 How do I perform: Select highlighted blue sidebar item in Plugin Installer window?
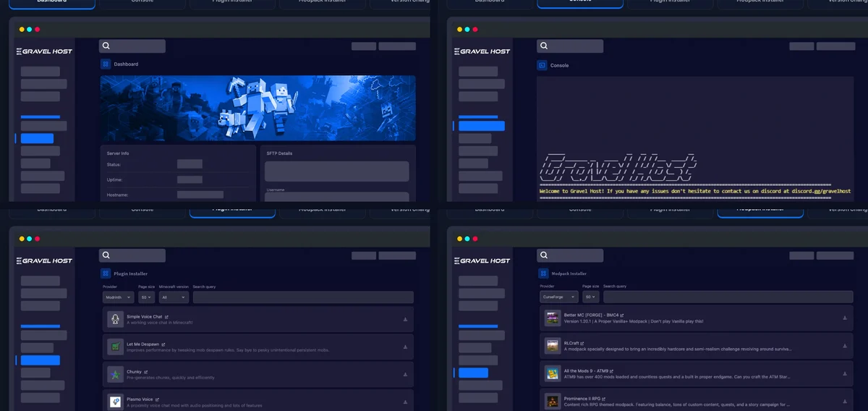point(41,360)
